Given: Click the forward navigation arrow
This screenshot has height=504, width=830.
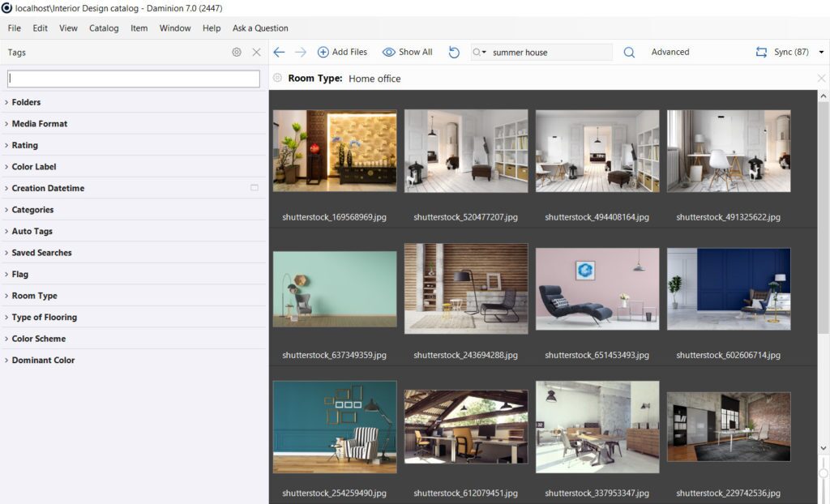Looking at the screenshot, I should click(x=301, y=52).
